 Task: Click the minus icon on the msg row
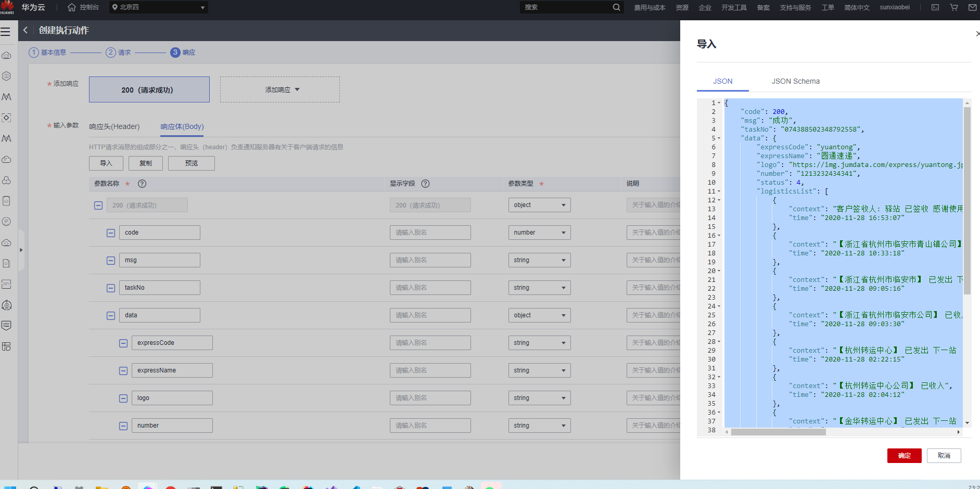pos(111,261)
